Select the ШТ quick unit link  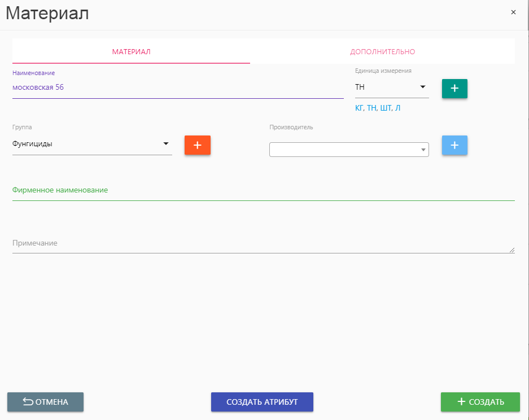coord(385,108)
